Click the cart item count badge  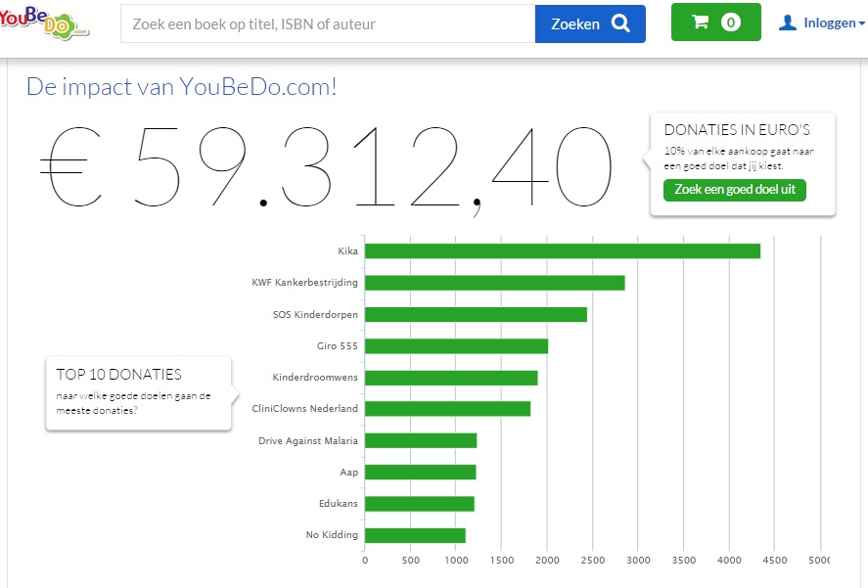coord(730,23)
